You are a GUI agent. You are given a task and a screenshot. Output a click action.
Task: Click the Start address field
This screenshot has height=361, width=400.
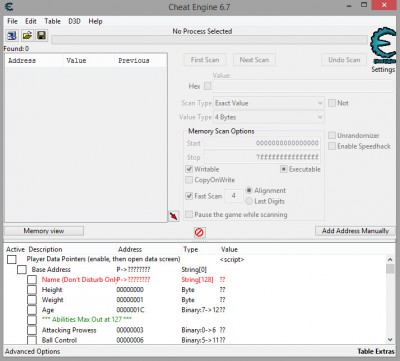tap(262, 143)
